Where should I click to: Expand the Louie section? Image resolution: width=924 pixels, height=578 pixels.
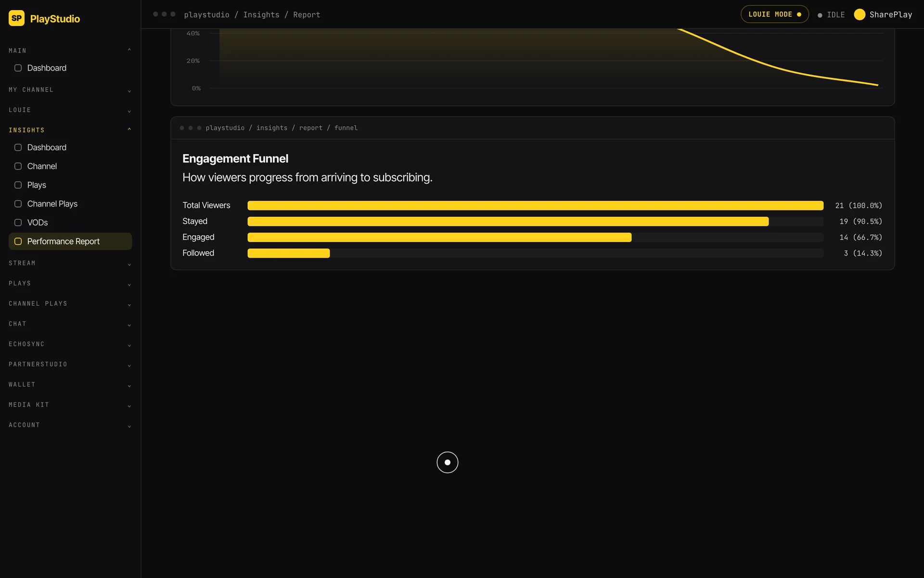70,110
